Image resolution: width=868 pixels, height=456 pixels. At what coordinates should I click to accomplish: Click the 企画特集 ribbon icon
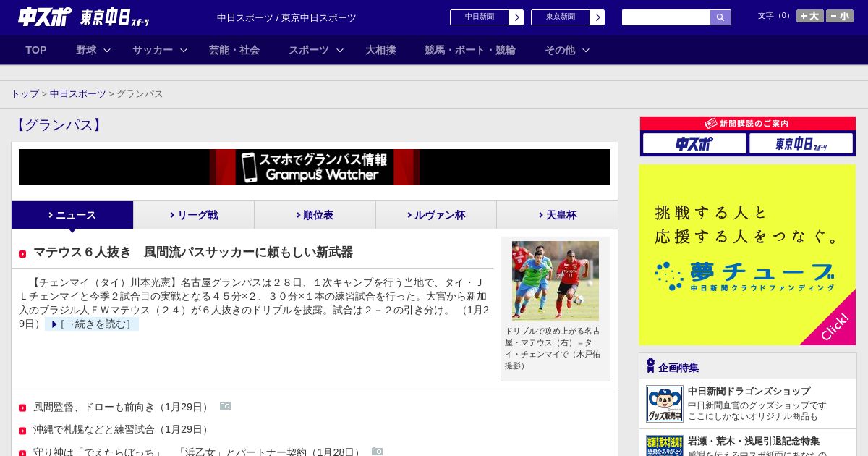(x=650, y=366)
